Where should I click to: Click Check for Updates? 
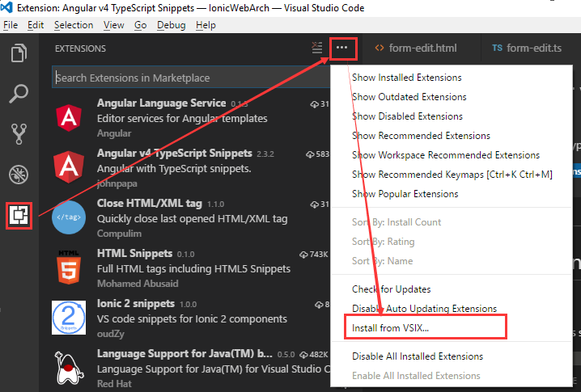click(x=392, y=289)
